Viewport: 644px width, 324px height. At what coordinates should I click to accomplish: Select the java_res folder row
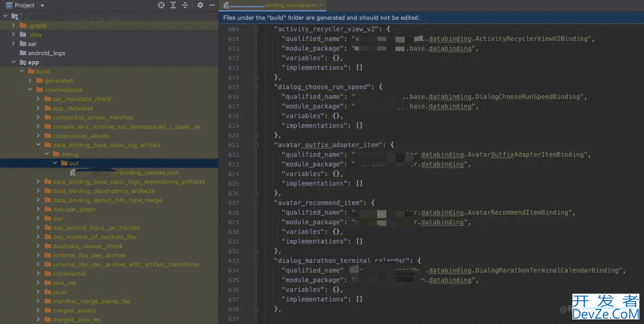pos(109,283)
